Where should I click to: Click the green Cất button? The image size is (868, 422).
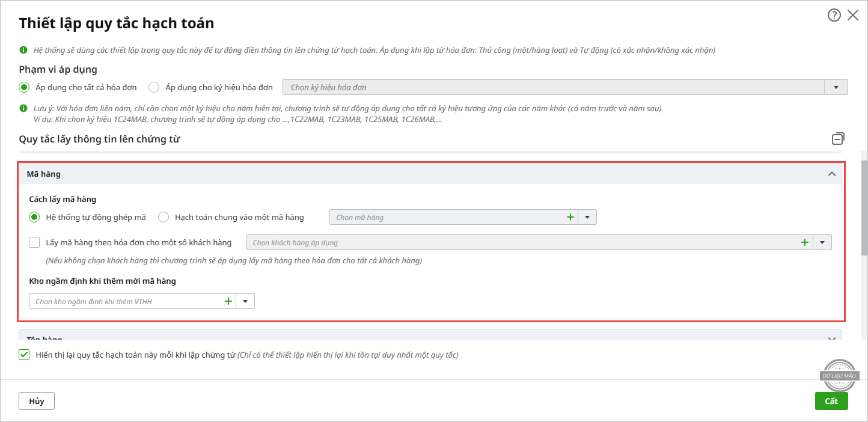pyautogui.click(x=831, y=401)
